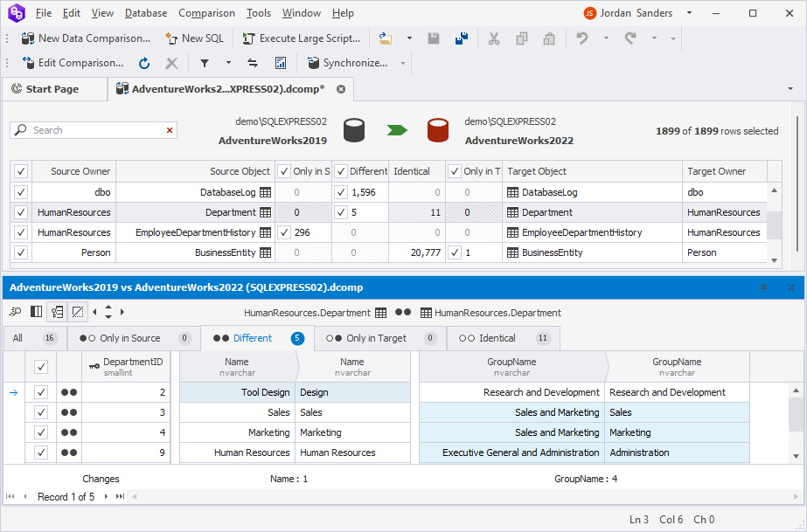Screen dimensions: 807x532
Task: Click the Save All icon
Action: coord(462,38)
